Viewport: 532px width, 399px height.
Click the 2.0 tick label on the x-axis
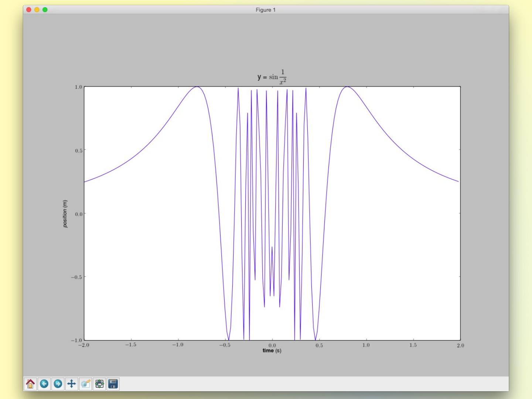tap(460, 345)
